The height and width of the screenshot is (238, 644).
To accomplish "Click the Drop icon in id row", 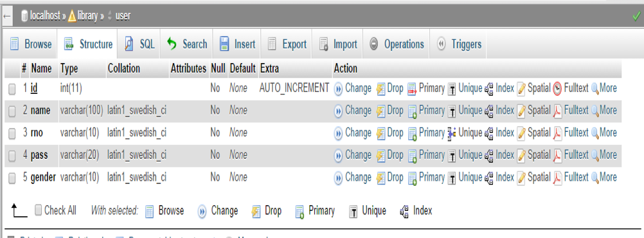I will [x=380, y=88].
